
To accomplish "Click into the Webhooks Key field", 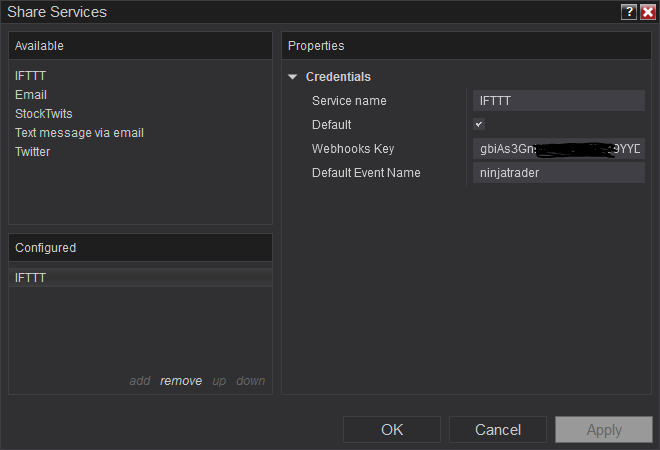I will (559, 149).
